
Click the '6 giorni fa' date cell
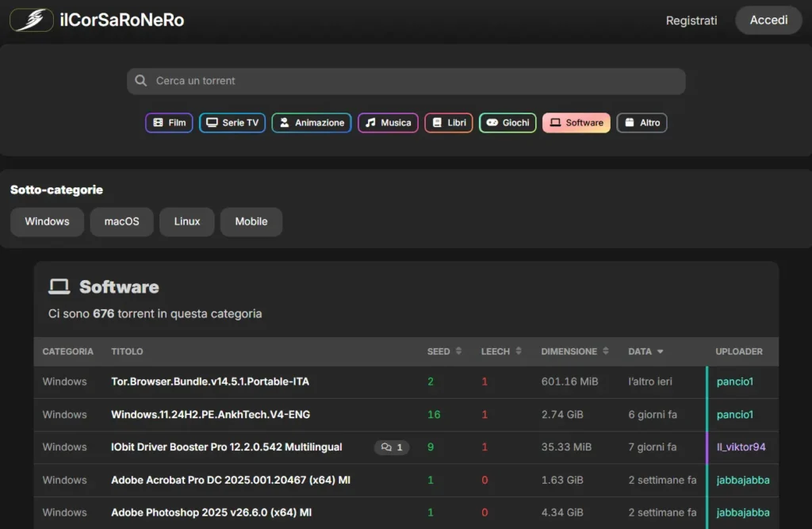pyautogui.click(x=653, y=415)
